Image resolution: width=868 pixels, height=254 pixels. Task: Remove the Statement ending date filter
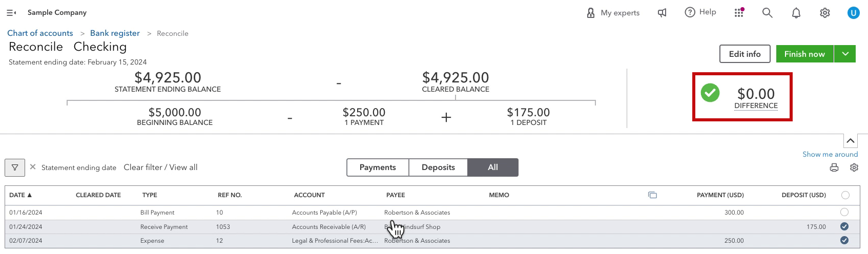tap(33, 167)
